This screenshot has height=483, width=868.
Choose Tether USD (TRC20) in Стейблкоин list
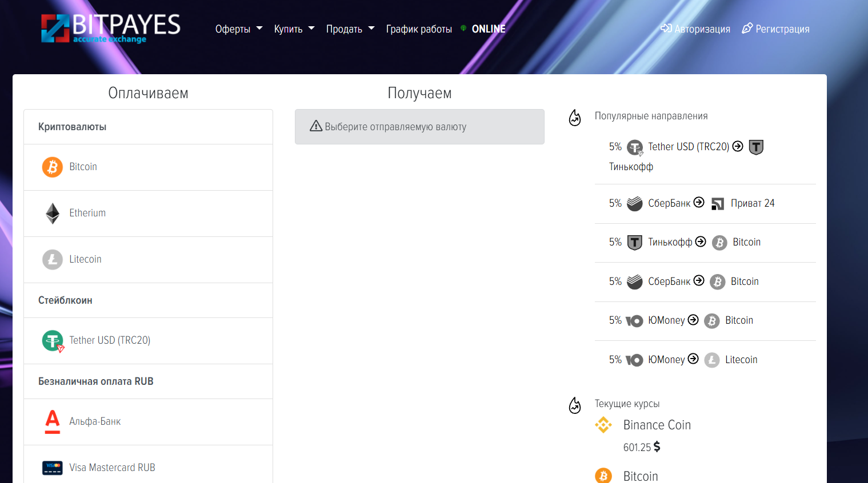(148, 341)
